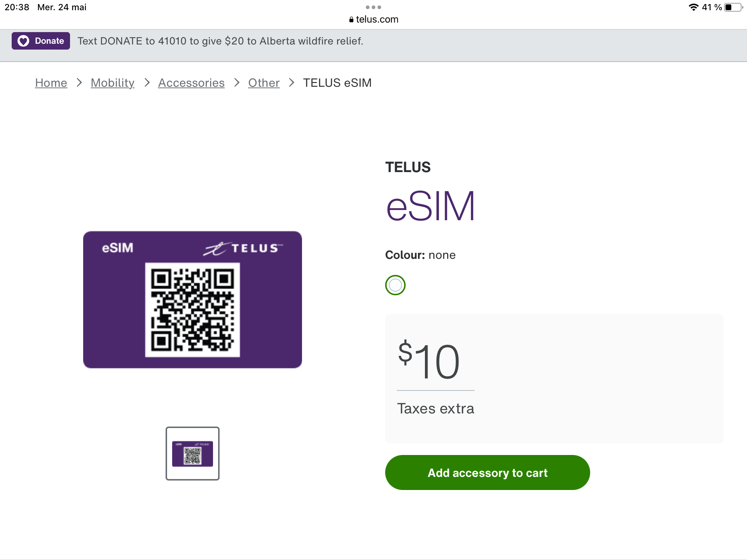Click the chevron after the Mobility breadcrumb
This screenshot has height=560, width=747.
coord(147,83)
